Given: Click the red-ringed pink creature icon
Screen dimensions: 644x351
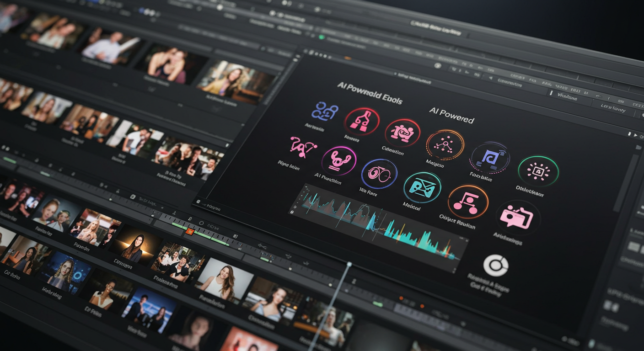Looking at the screenshot, I should coord(402,132).
